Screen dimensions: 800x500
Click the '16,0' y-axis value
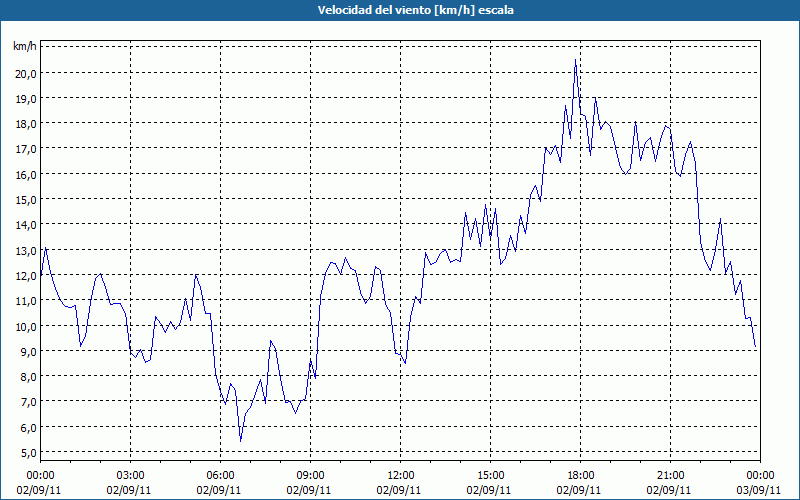click(x=27, y=174)
